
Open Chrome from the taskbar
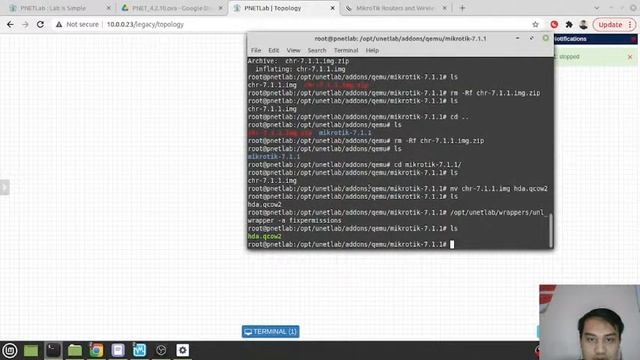[x=96, y=350]
